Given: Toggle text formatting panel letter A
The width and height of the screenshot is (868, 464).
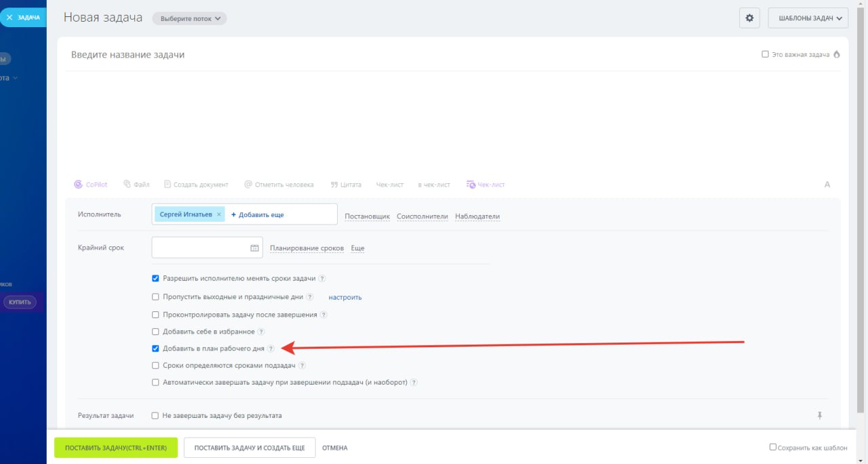Looking at the screenshot, I should (827, 185).
